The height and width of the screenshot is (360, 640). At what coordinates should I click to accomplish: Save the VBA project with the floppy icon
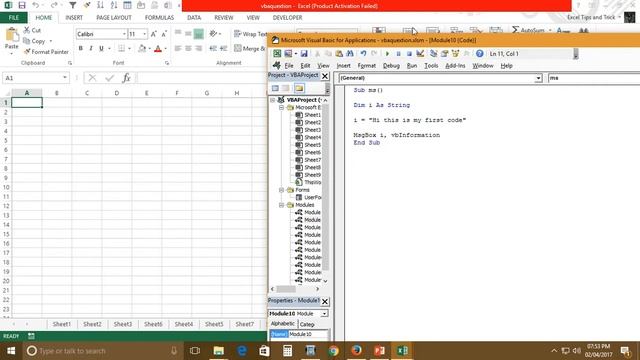pyautogui.click(x=304, y=53)
